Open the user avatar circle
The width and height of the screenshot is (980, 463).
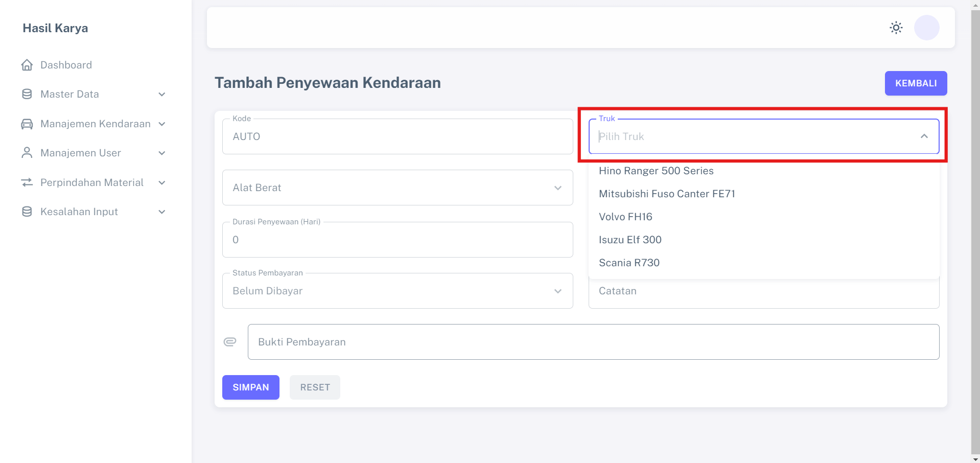tap(926, 28)
